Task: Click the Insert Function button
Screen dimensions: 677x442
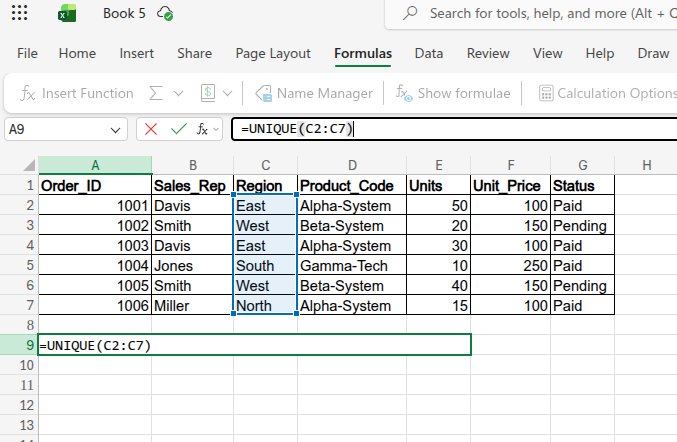Action: (x=77, y=93)
